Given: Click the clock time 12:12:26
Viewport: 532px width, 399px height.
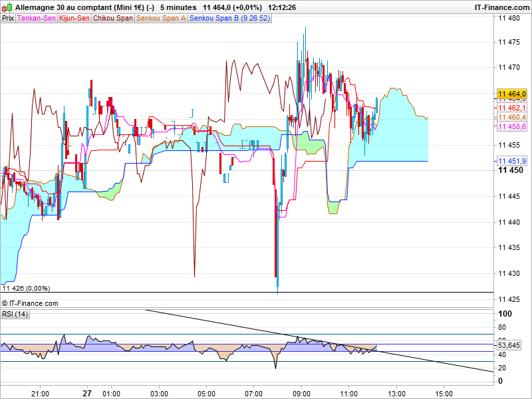Looking at the screenshot, I should click(x=281, y=7).
